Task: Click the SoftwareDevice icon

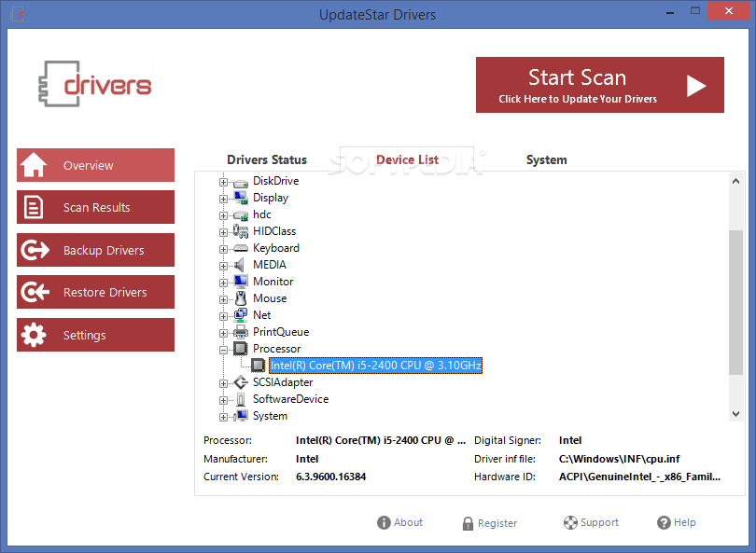Action: tap(241, 399)
